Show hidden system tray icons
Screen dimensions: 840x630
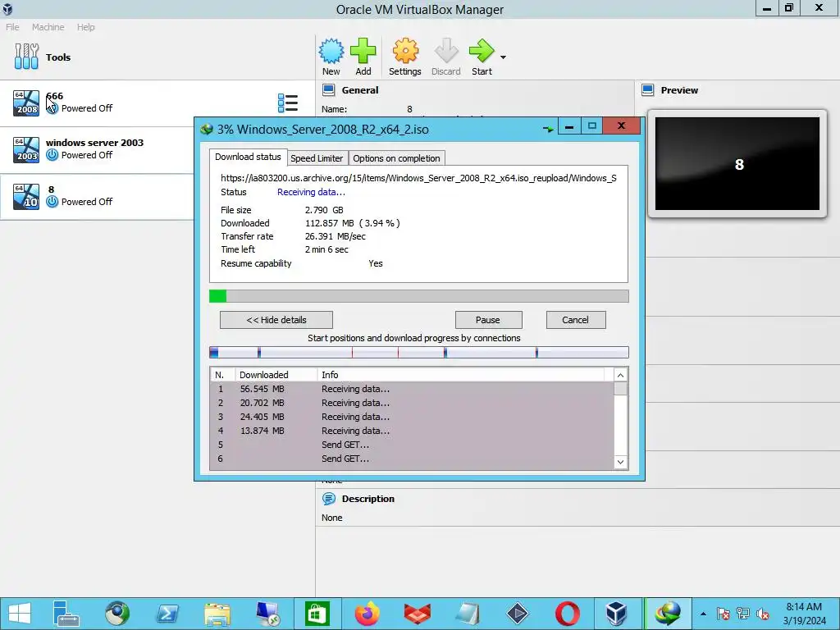[x=703, y=614]
